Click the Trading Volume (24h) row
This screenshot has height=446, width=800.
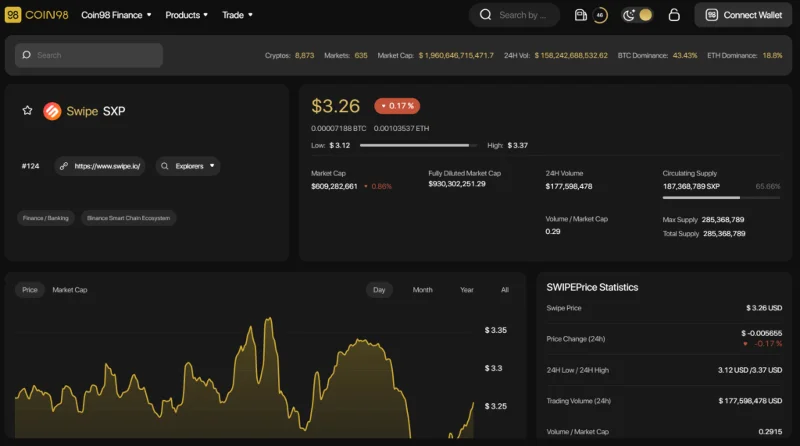pos(664,401)
